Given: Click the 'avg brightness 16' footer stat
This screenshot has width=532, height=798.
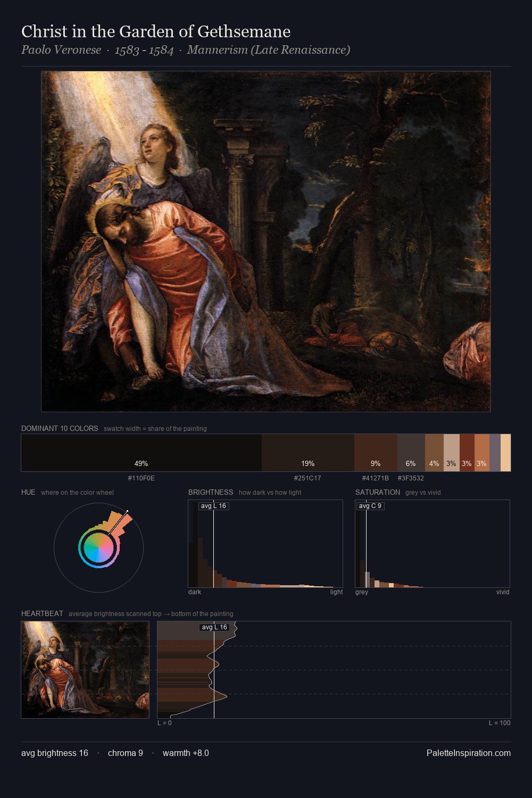Looking at the screenshot, I should tap(55, 753).
